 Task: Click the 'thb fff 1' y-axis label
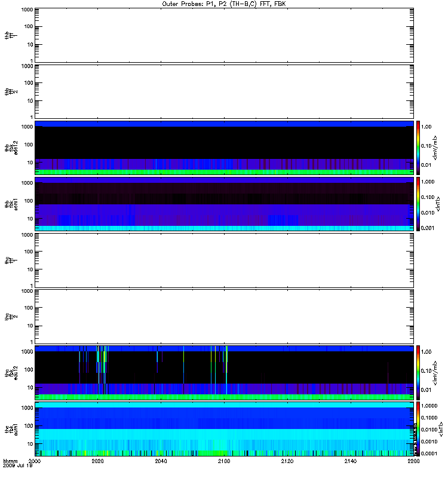coord(11,35)
